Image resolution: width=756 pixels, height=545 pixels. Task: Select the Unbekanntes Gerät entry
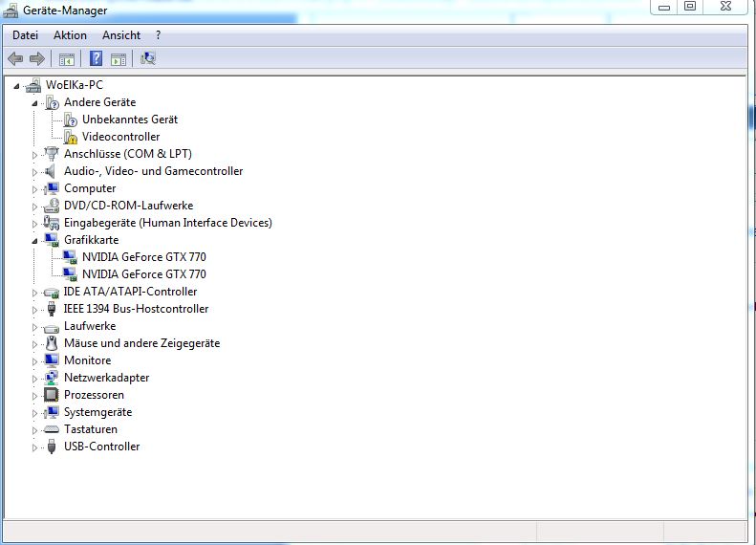(x=130, y=120)
